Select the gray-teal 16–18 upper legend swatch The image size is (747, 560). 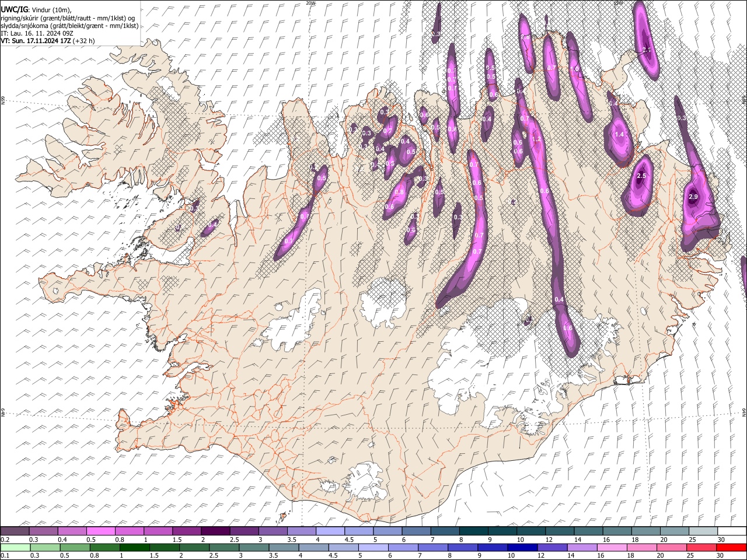pos(617,531)
